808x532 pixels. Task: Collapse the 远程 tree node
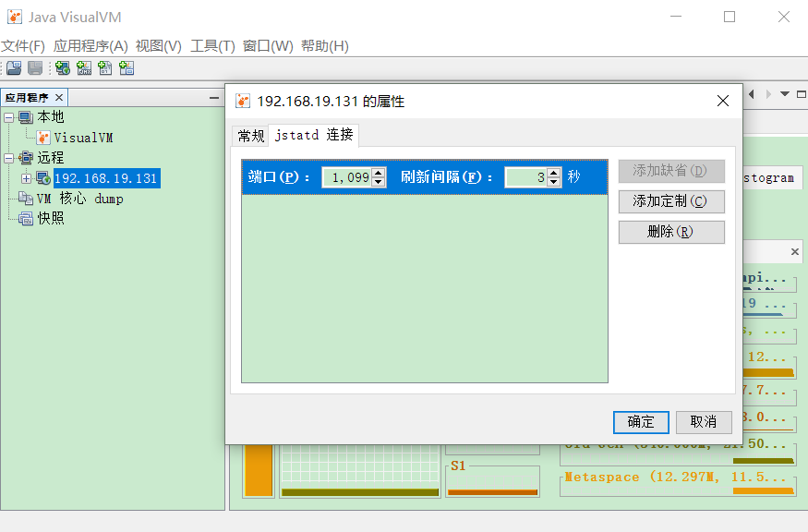tap(8, 158)
